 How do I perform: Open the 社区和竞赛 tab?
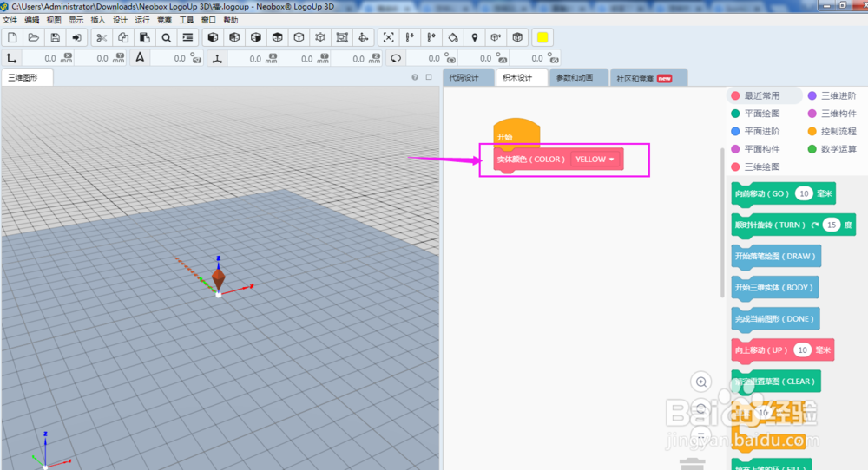pos(648,78)
